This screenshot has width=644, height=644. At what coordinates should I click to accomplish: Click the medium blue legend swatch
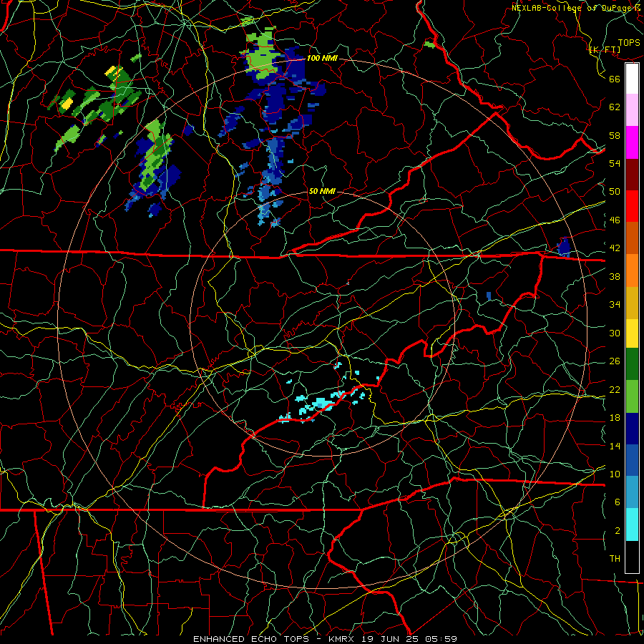(632, 460)
